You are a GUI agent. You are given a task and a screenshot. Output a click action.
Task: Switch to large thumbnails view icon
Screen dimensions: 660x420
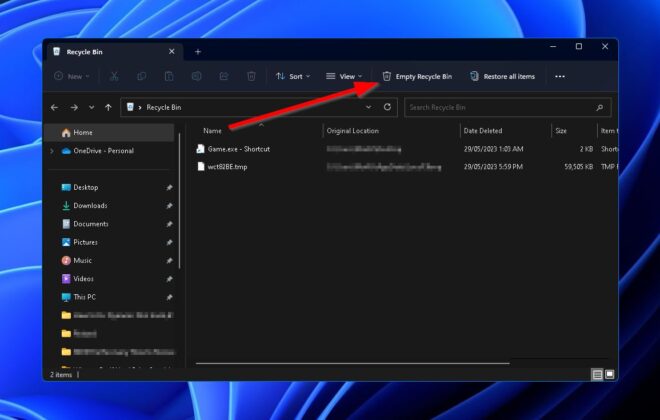click(x=609, y=374)
